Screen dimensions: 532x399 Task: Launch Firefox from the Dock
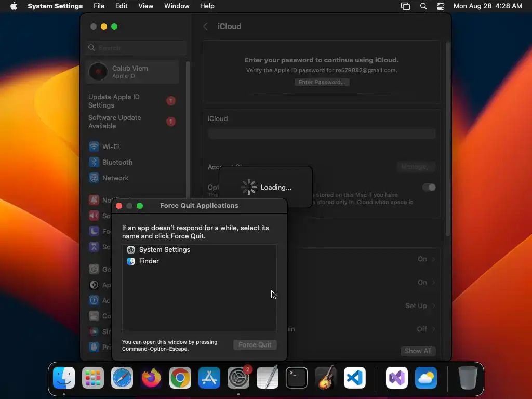pos(151,378)
